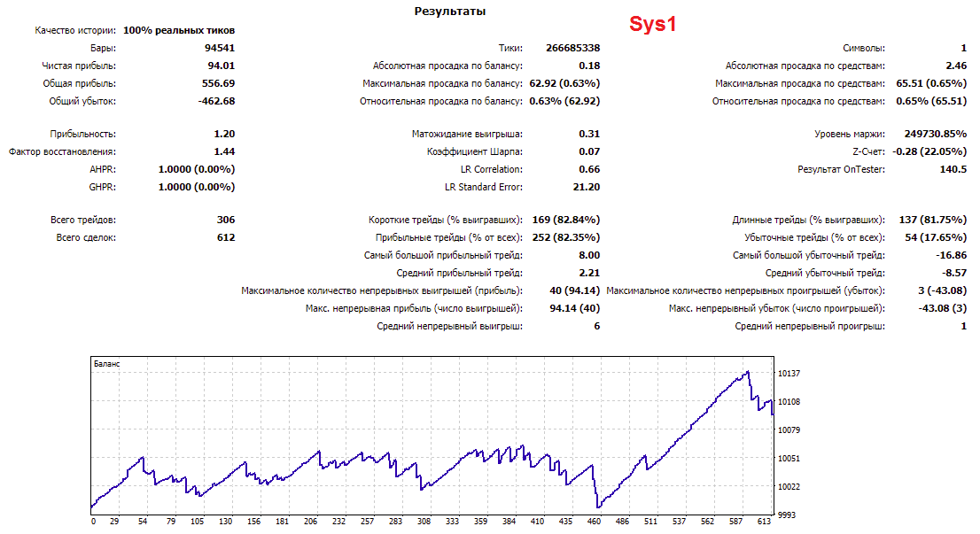
Task: Click the Качество истории label
Action: point(75,30)
